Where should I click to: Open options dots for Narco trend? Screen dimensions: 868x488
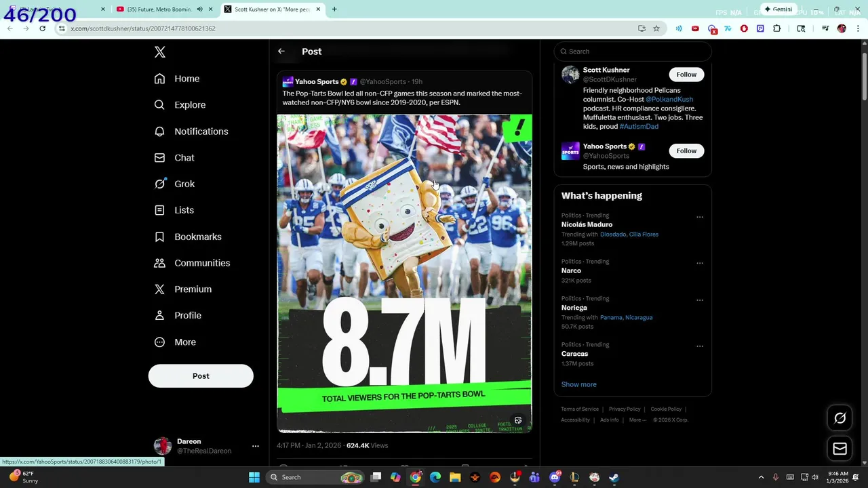pyautogui.click(x=700, y=264)
